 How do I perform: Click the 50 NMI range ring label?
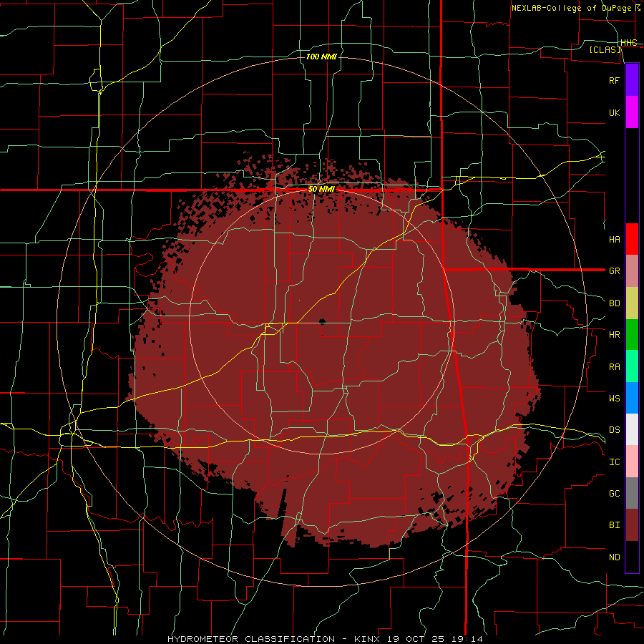click(321, 189)
